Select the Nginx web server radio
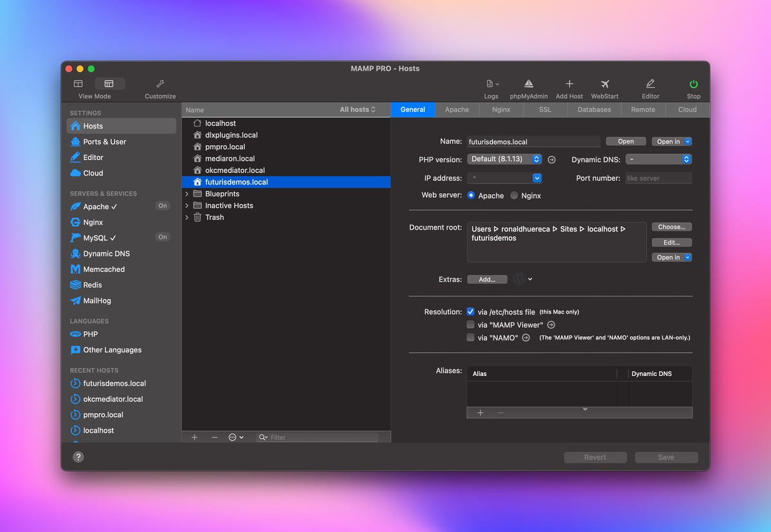Viewport: 771px width, 532px height. pos(514,195)
